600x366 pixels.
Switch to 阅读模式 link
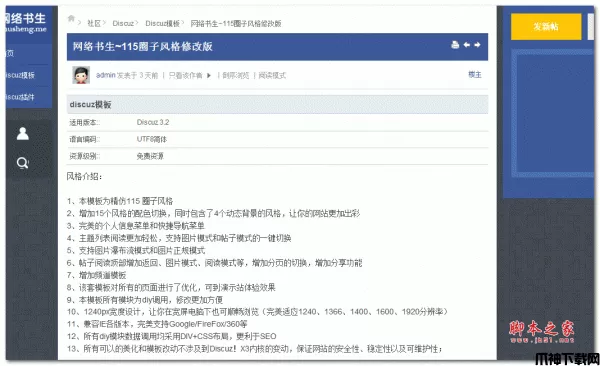pyautogui.click(x=272, y=75)
